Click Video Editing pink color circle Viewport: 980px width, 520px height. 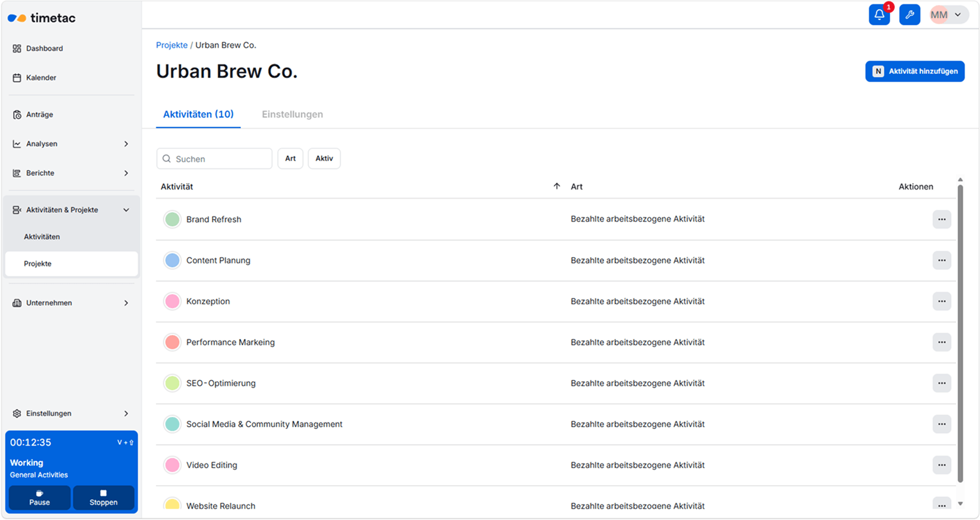coord(172,465)
